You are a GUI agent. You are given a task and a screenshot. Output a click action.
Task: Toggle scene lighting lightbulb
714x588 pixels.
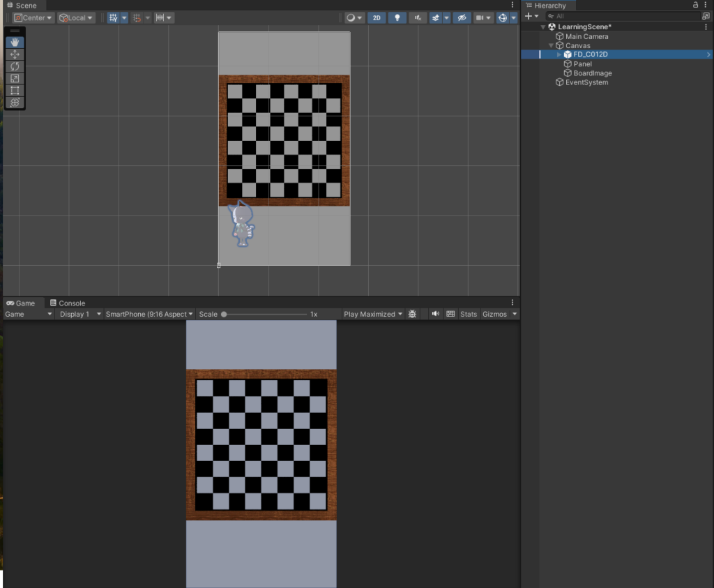click(x=397, y=18)
